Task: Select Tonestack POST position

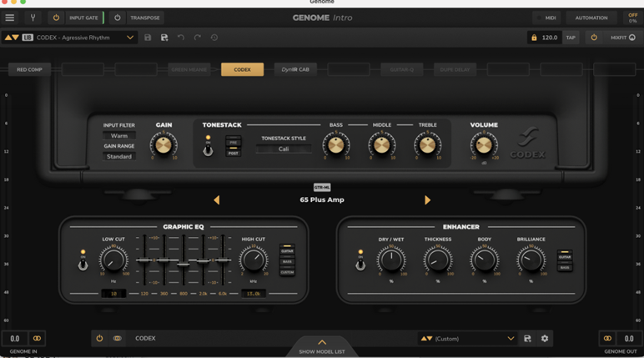Action: tap(234, 153)
